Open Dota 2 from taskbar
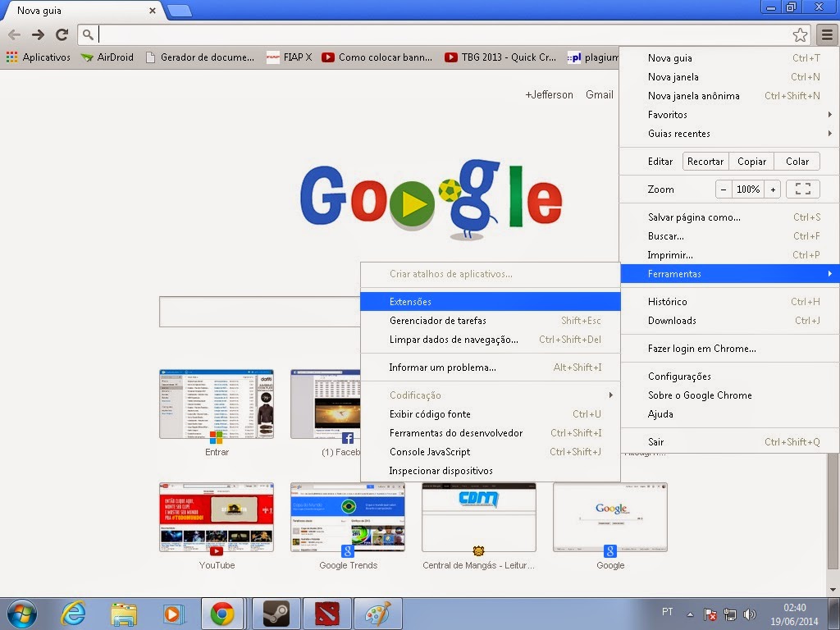840x630 pixels. click(x=326, y=614)
